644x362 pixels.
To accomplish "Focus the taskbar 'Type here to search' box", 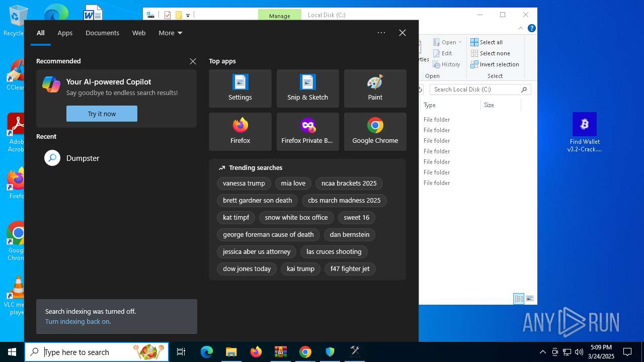I will 97,352.
